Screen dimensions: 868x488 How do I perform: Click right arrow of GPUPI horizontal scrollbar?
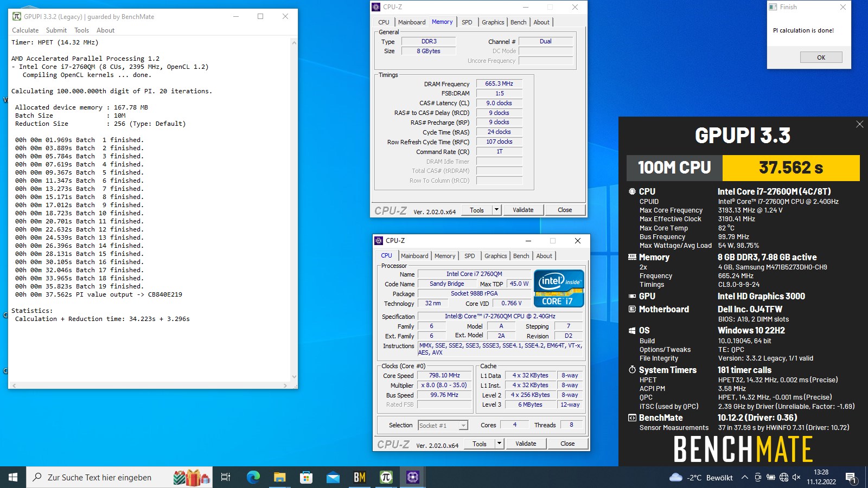click(285, 386)
